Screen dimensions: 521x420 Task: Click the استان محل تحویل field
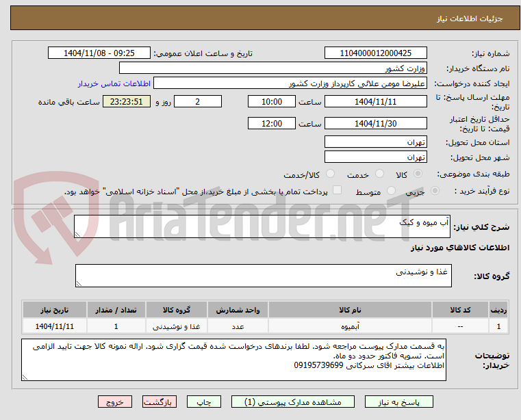pyautogui.click(x=375, y=142)
